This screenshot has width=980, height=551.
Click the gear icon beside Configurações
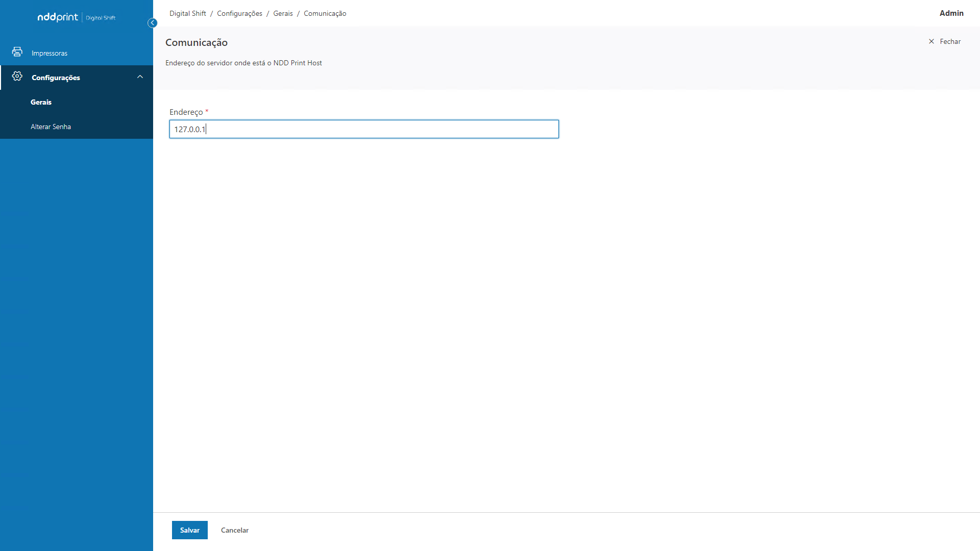click(17, 77)
